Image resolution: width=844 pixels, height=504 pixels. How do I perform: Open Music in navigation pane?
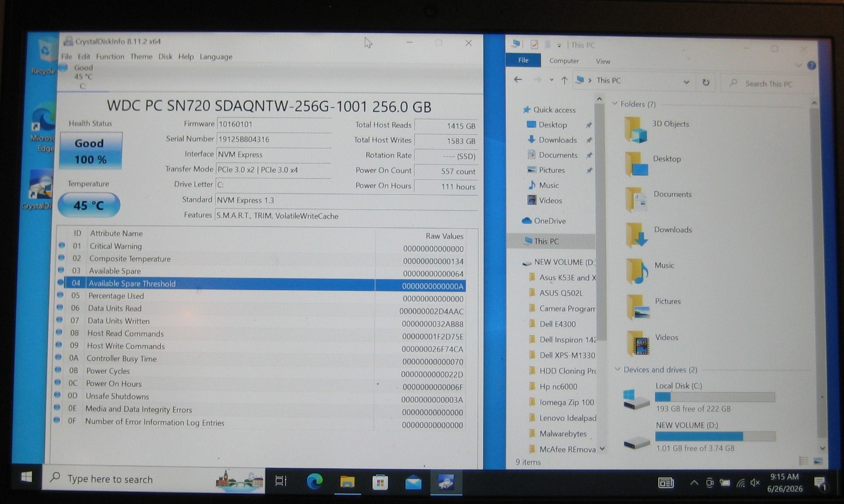[549, 186]
